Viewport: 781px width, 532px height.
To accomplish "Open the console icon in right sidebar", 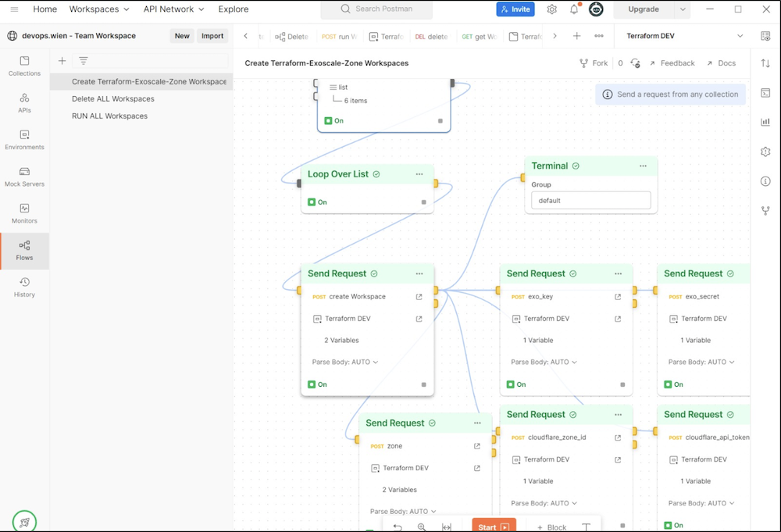I will (765, 93).
